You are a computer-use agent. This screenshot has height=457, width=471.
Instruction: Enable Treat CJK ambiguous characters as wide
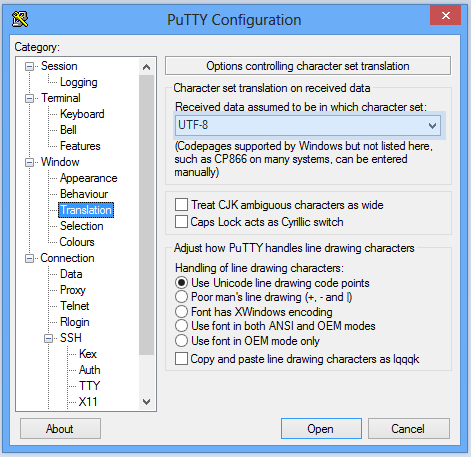(181, 205)
